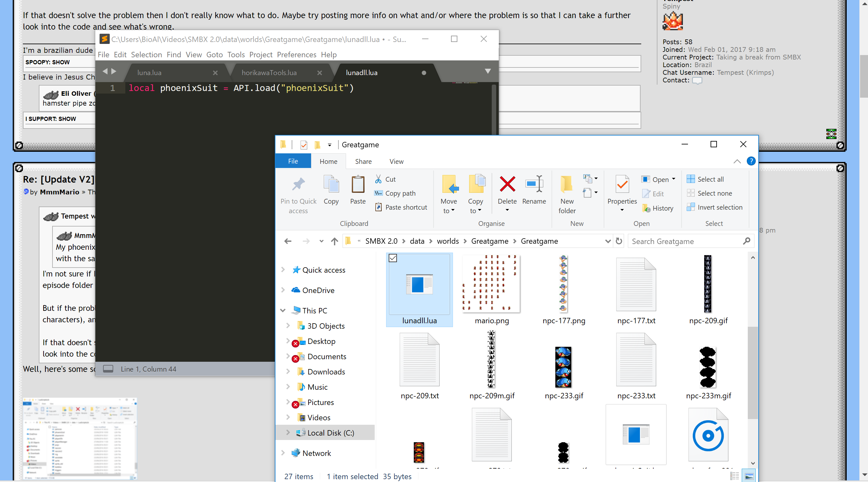Click worlds in breadcrumb path
Image resolution: width=868 pixels, height=482 pixels.
(x=448, y=241)
